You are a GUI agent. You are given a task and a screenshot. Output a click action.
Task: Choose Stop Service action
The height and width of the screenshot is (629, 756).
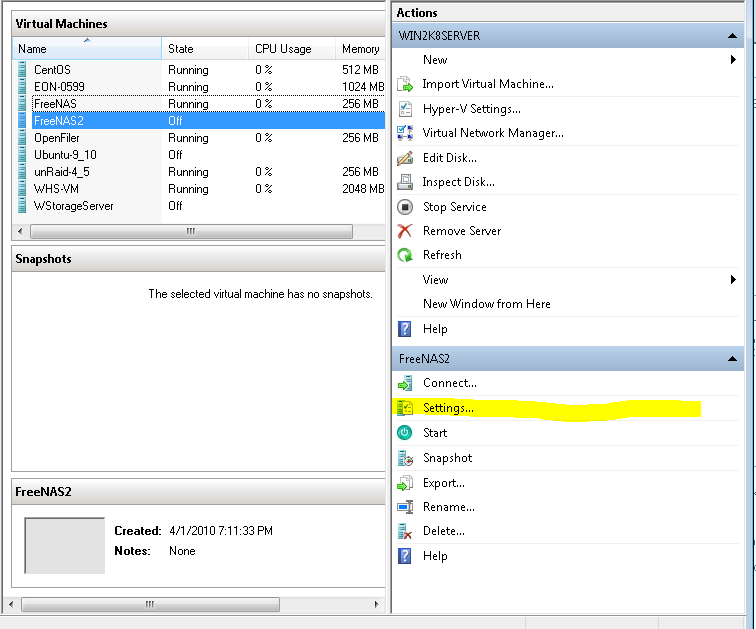454,207
